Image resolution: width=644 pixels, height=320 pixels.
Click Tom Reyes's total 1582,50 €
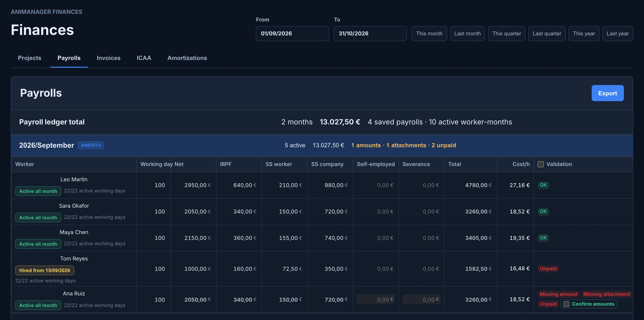[x=478, y=269]
